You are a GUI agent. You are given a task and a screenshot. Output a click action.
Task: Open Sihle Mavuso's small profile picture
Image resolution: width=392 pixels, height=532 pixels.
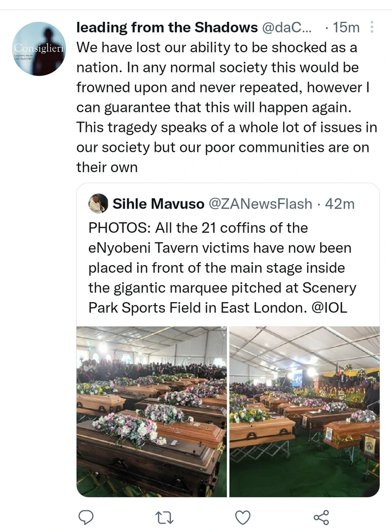tap(99, 204)
